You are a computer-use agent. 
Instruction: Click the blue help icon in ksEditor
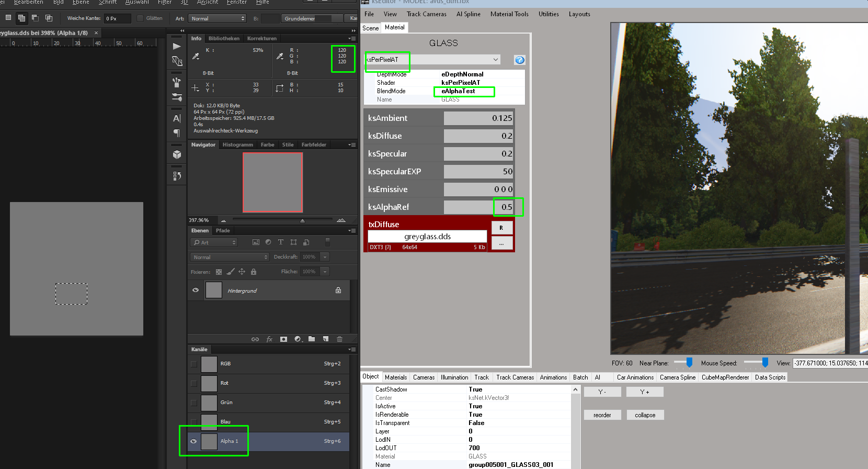519,60
